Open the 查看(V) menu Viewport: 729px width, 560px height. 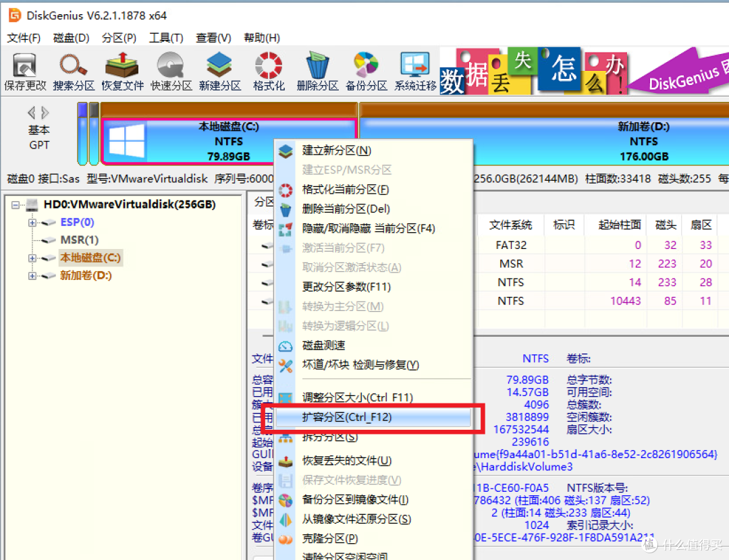pos(213,38)
